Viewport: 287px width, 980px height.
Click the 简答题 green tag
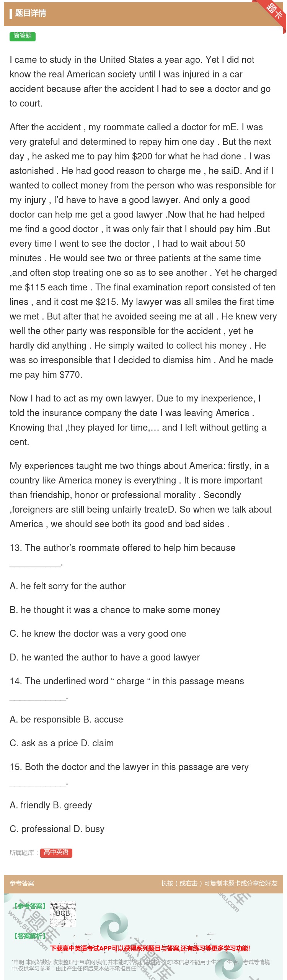(x=23, y=36)
